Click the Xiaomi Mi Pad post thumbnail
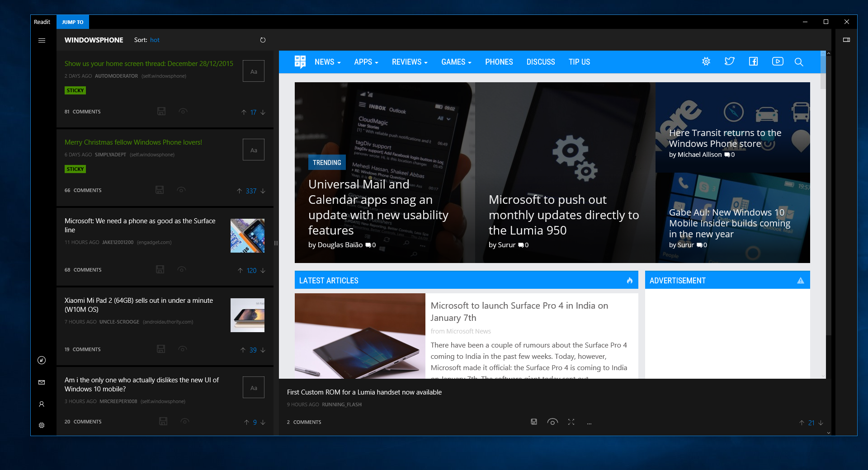The image size is (868, 470). (247, 315)
